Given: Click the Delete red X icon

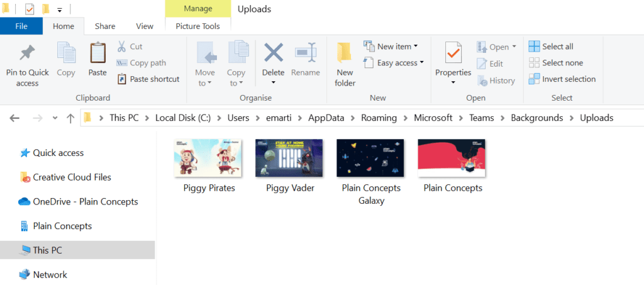Looking at the screenshot, I should pyautogui.click(x=273, y=53).
